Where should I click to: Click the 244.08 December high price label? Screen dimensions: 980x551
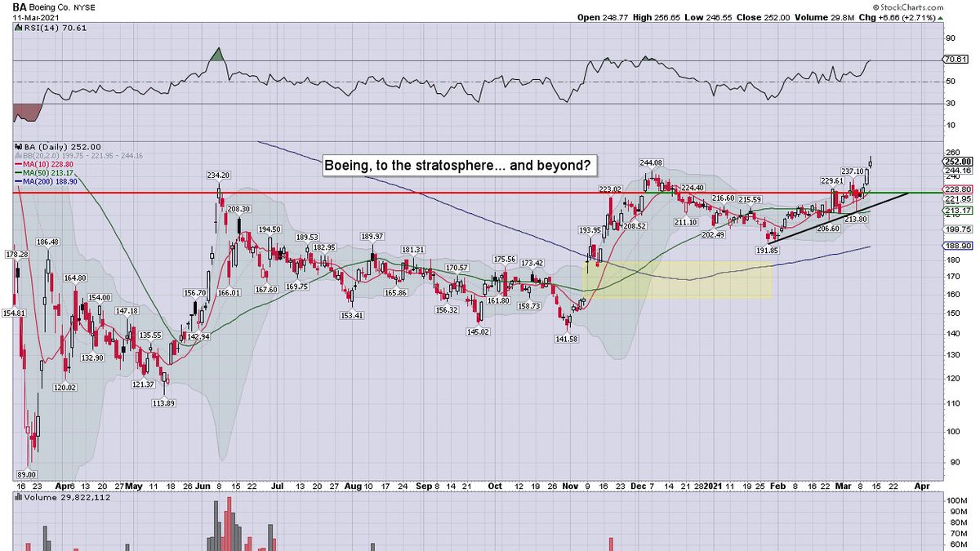(x=650, y=162)
